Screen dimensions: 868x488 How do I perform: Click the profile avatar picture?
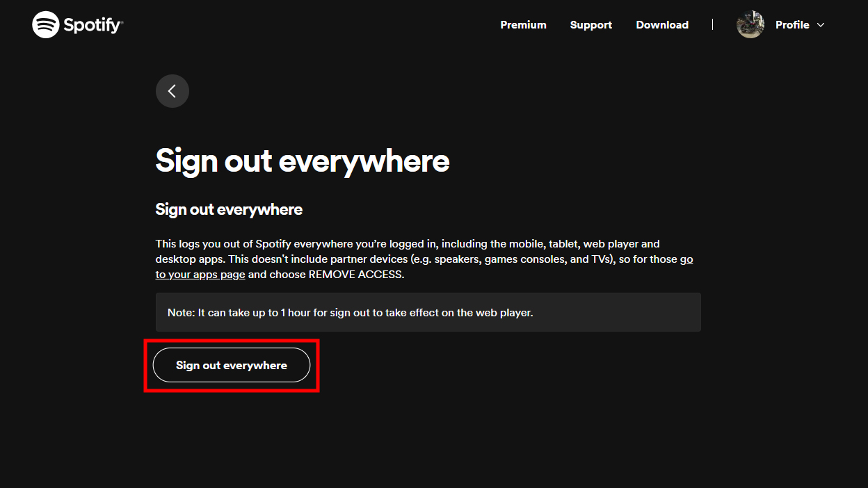(750, 25)
